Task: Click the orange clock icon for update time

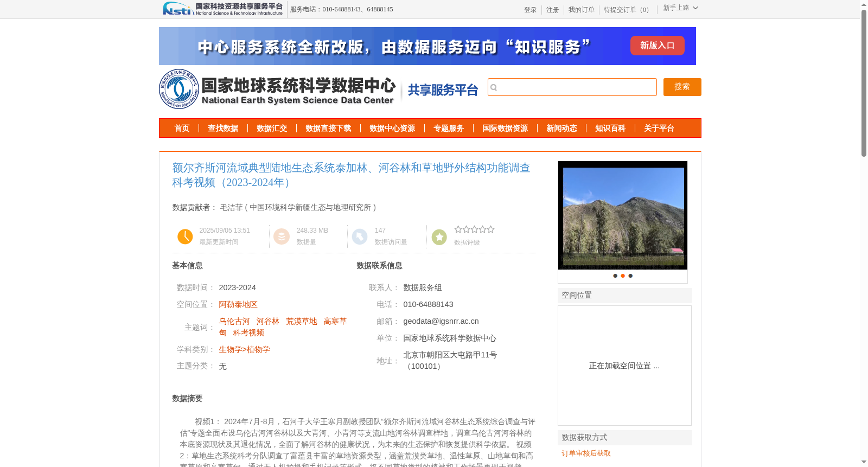Action: pos(185,236)
